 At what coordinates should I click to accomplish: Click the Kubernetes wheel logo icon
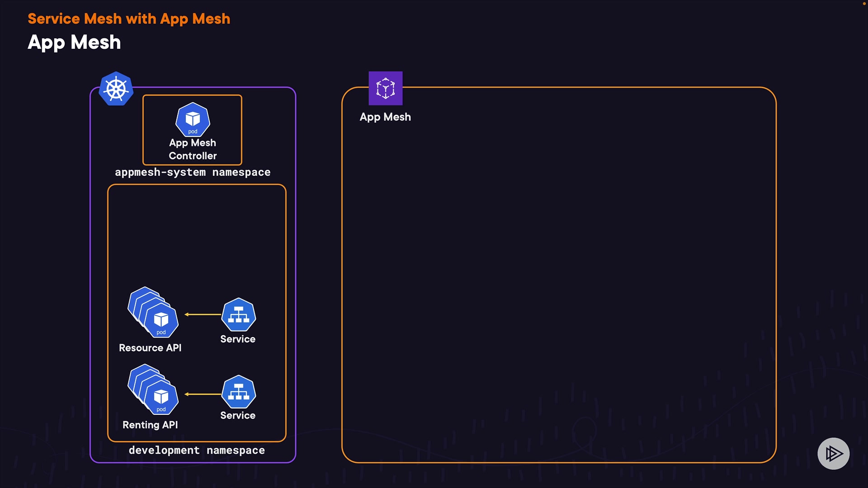116,89
